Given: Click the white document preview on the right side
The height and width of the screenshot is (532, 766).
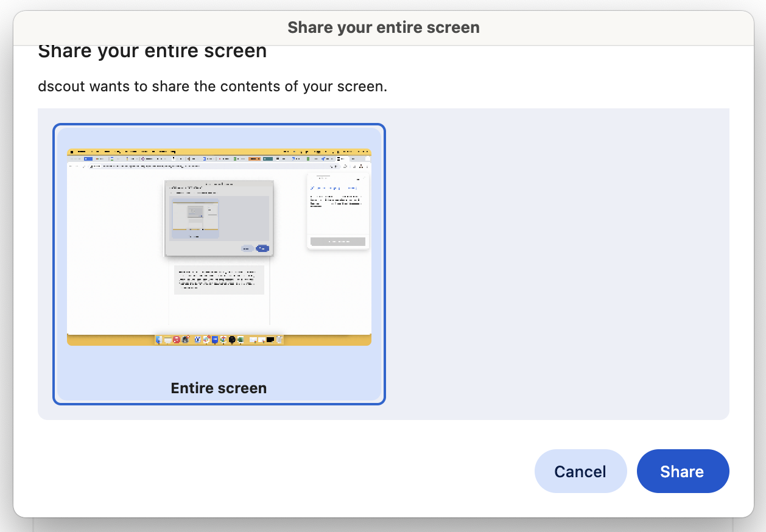Looking at the screenshot, I should (338, 209).
